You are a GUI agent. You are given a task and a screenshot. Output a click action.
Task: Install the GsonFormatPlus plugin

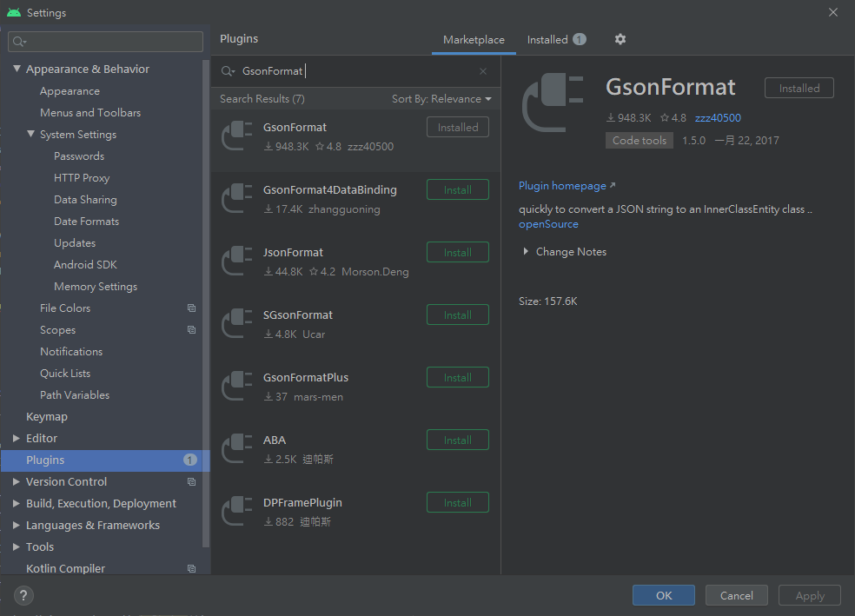458,378
